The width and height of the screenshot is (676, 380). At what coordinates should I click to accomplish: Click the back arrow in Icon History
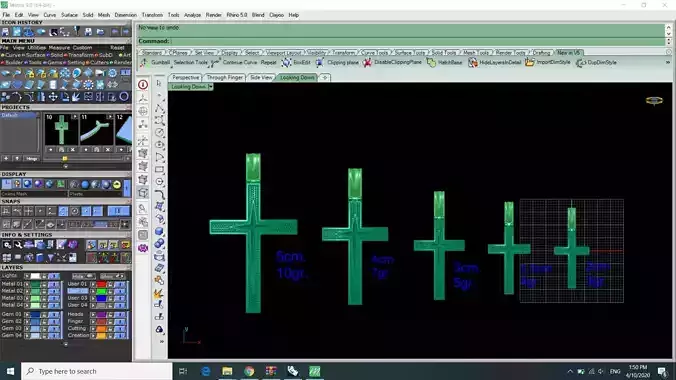tap(115, 31)
